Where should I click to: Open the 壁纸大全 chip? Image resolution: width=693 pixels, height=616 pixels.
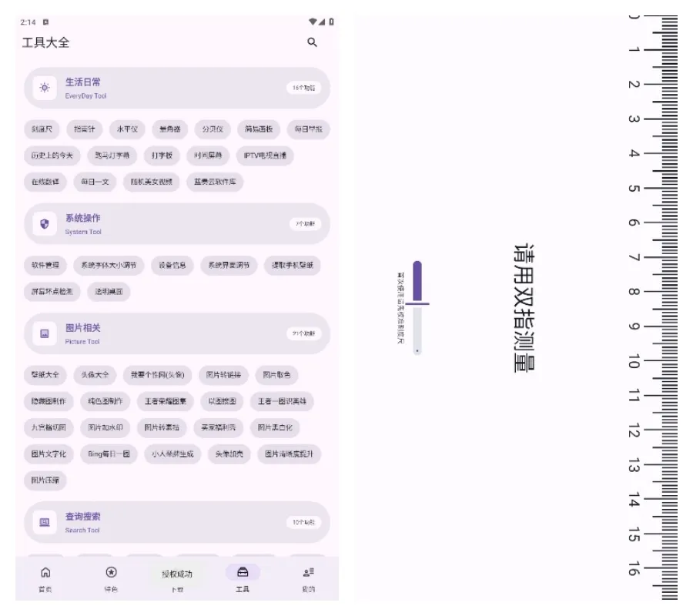point(45,375)
